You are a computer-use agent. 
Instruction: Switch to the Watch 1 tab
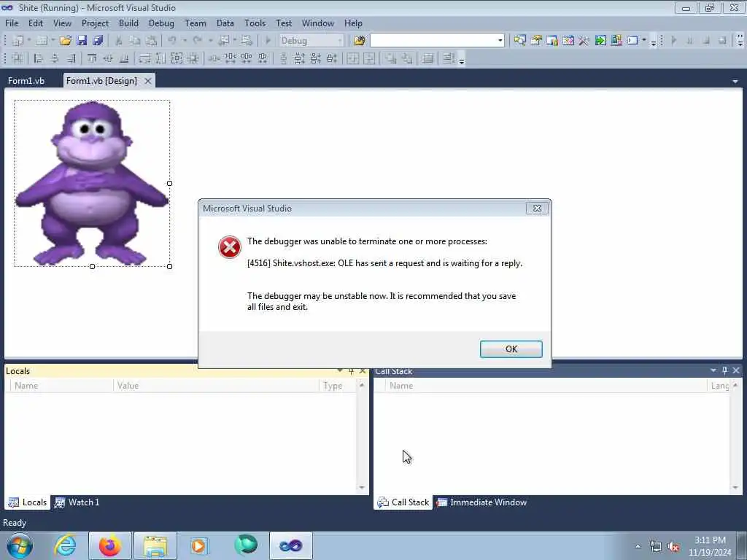(x=77, y=502)
